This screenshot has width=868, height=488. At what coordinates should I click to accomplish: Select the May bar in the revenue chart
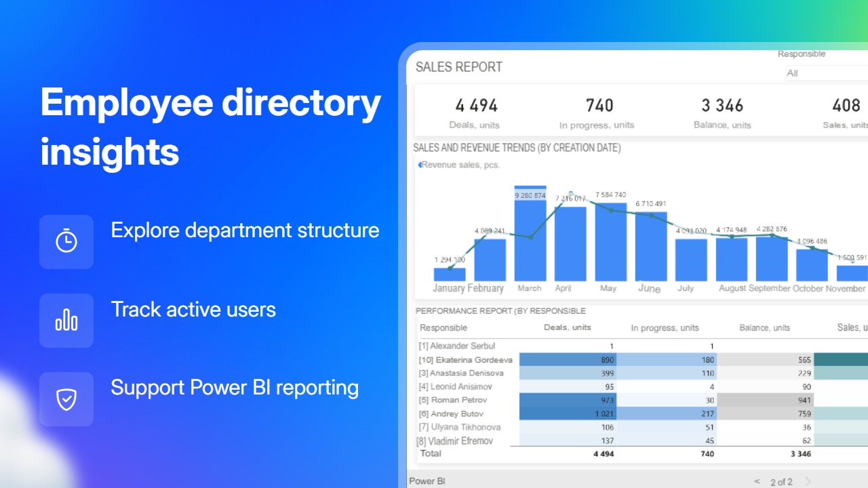point(611,242)
